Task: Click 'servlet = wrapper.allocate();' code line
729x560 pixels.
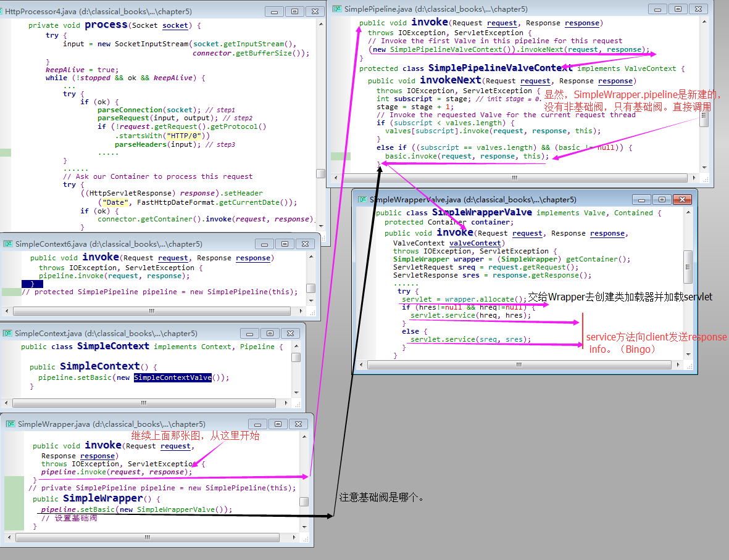Action: tap(464, 299)
